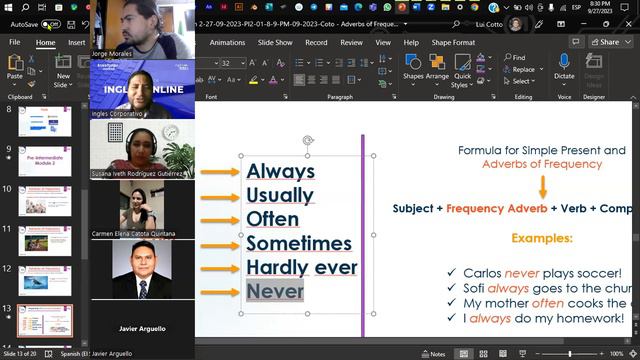Click Find in Editing group

pyautogui.click(x=515, y=58)
